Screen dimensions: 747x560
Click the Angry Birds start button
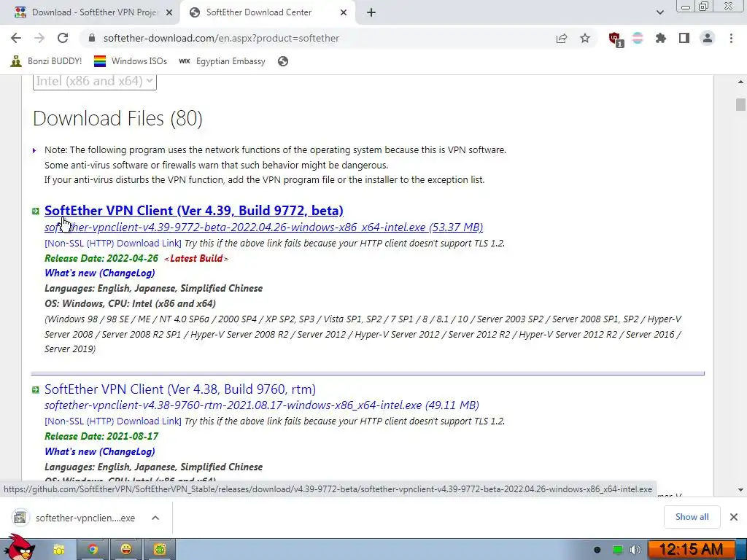(19, 548)
